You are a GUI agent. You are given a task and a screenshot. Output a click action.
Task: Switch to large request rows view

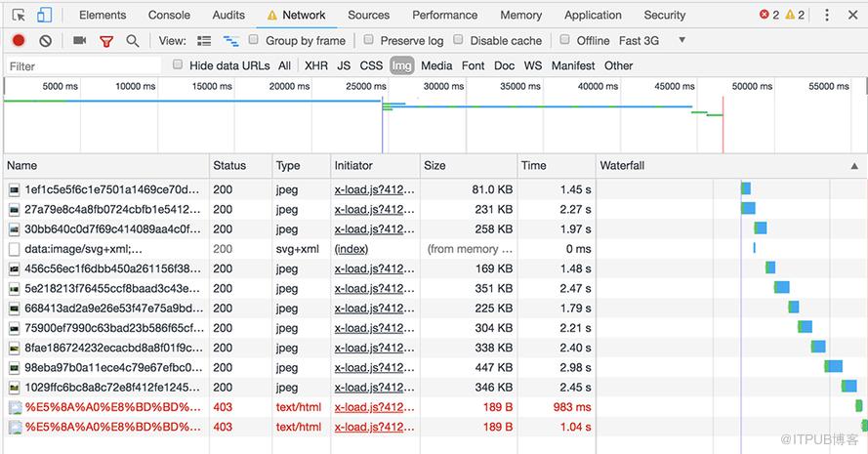(204, 40)
